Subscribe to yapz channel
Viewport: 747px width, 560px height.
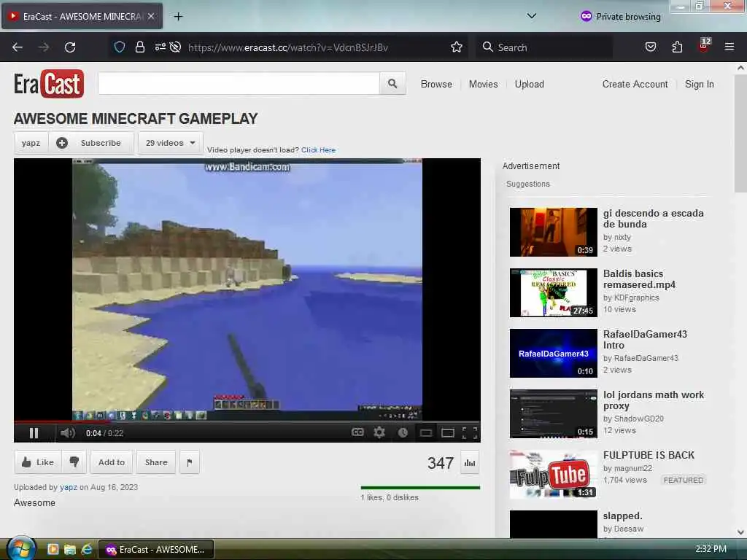click(x=90, y=143)
